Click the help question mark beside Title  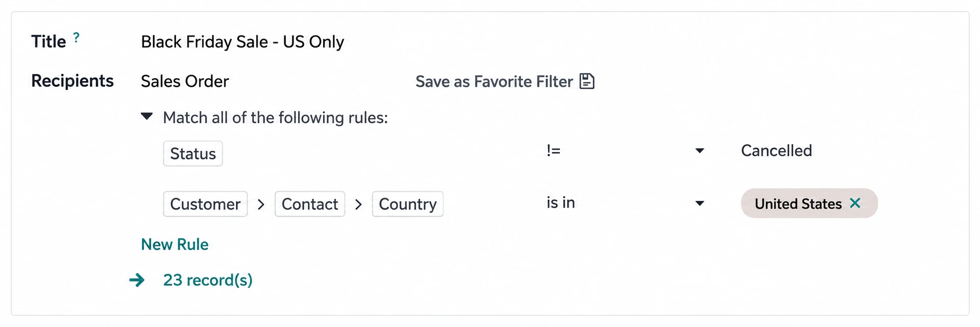[76, 37]
